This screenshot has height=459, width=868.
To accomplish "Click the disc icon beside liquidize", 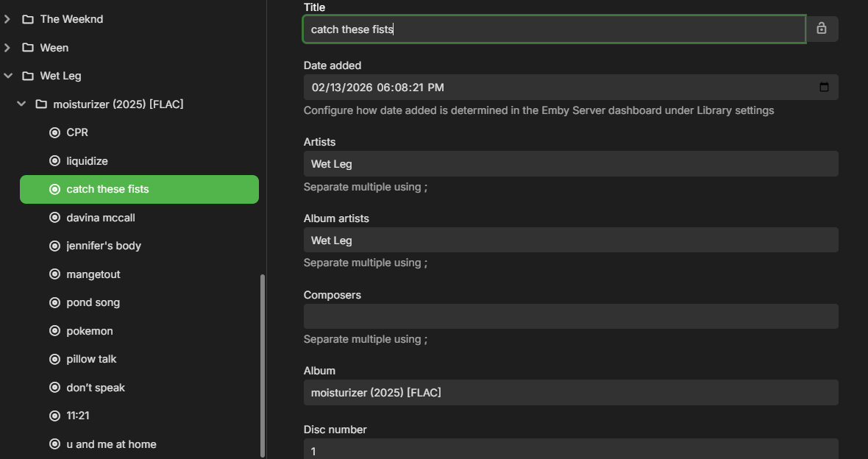I will 54,161.
